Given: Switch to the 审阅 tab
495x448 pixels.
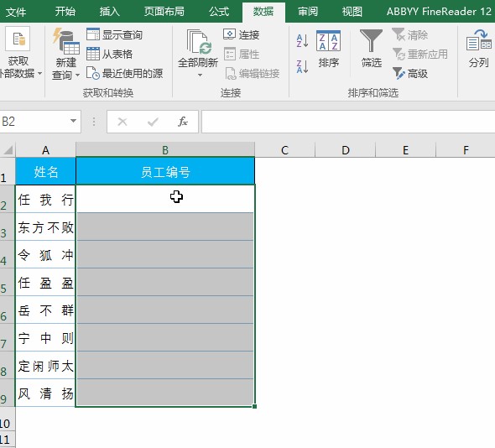Looking at the screenshot, I should pyautogui.click(x=308, y=12).
